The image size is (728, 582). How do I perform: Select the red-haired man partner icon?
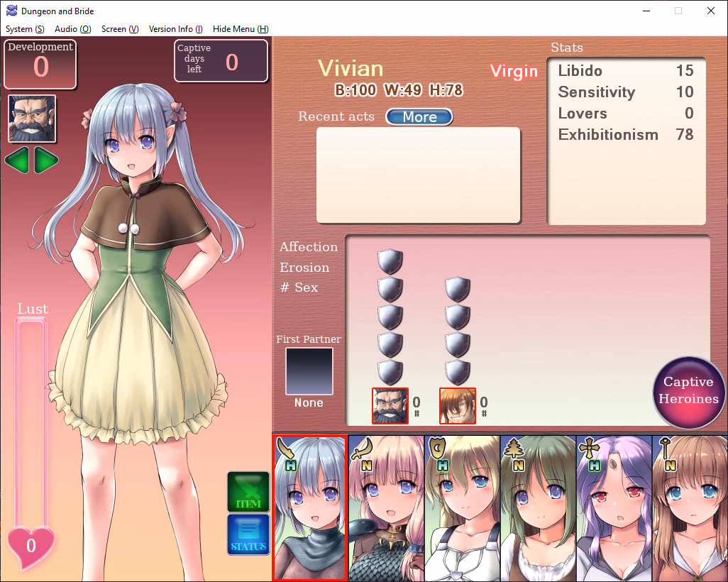pos(458,406)
